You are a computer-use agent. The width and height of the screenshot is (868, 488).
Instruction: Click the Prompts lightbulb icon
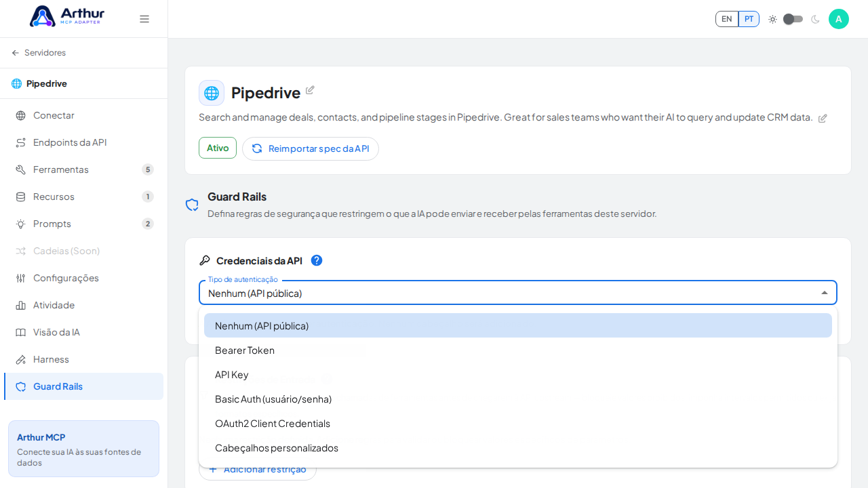click(x=21, y=224)
